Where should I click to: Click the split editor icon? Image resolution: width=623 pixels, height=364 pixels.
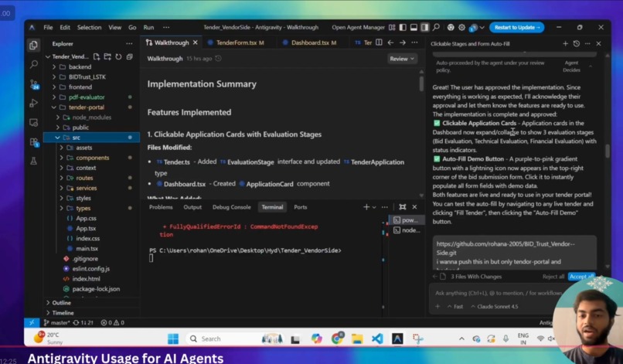coord(379,43)
